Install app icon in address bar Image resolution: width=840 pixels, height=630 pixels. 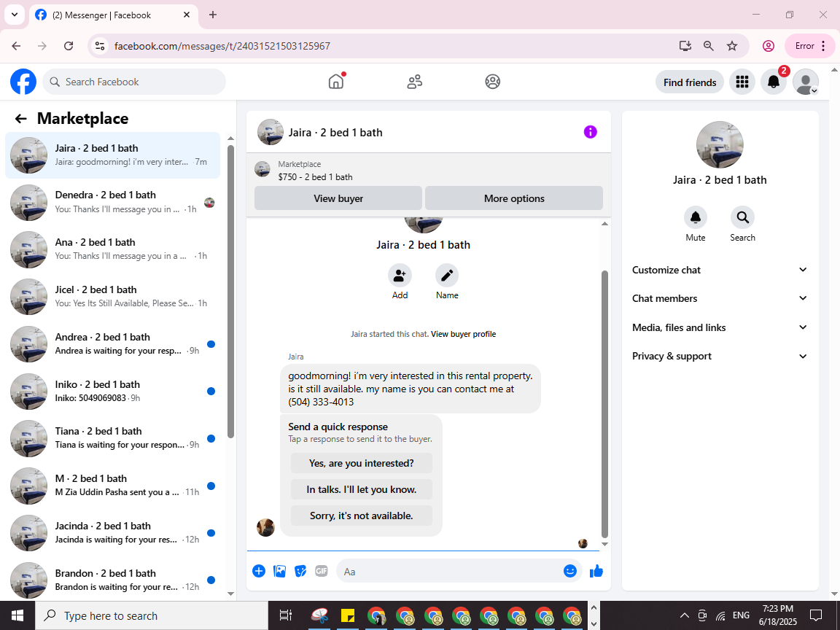(685, 46)
